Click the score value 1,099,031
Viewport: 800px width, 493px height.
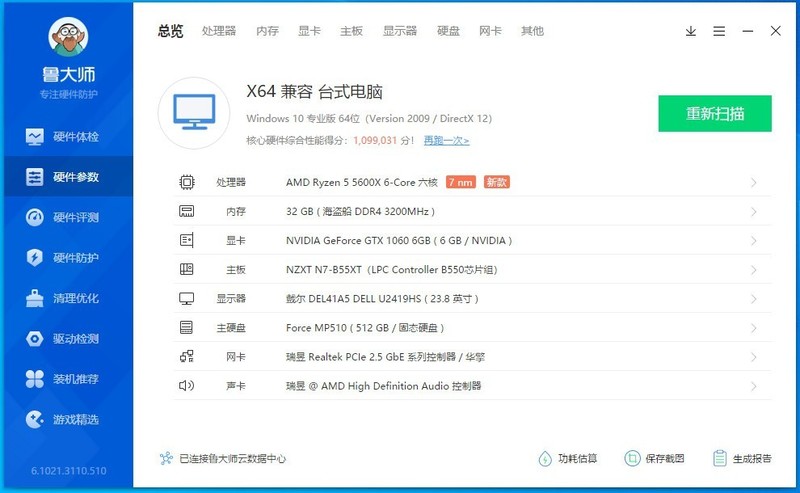(375, 140)
